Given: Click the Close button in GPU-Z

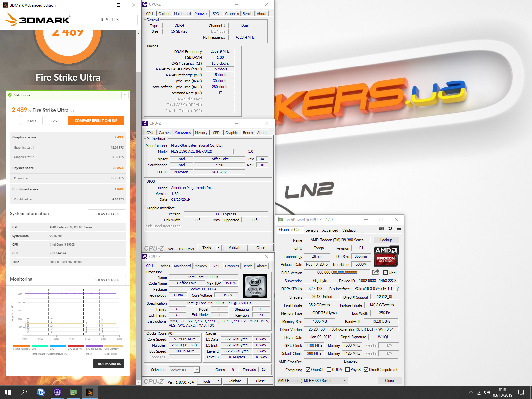Looking at the screenshot, I should [389, 381].
